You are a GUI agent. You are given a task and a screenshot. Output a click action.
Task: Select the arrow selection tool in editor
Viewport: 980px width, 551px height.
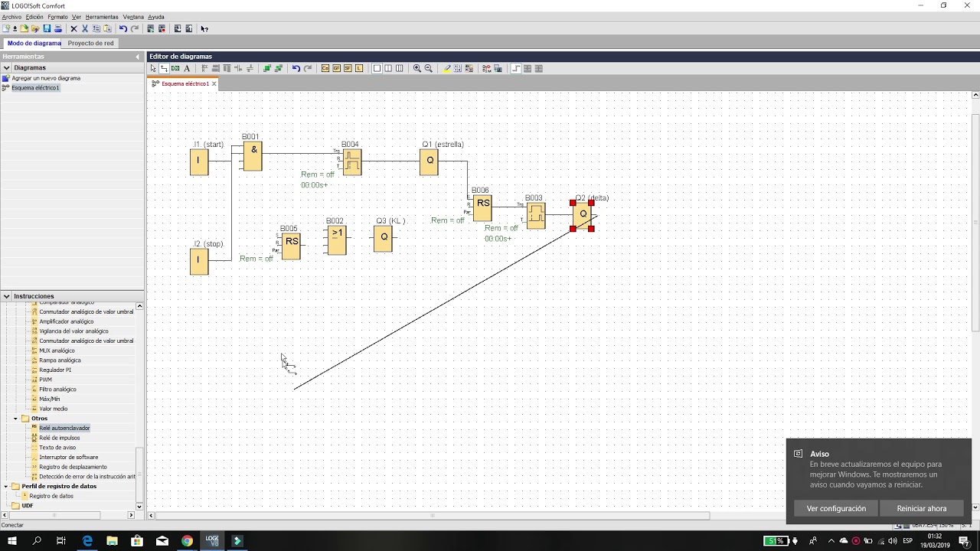click(x=153, y=68)
